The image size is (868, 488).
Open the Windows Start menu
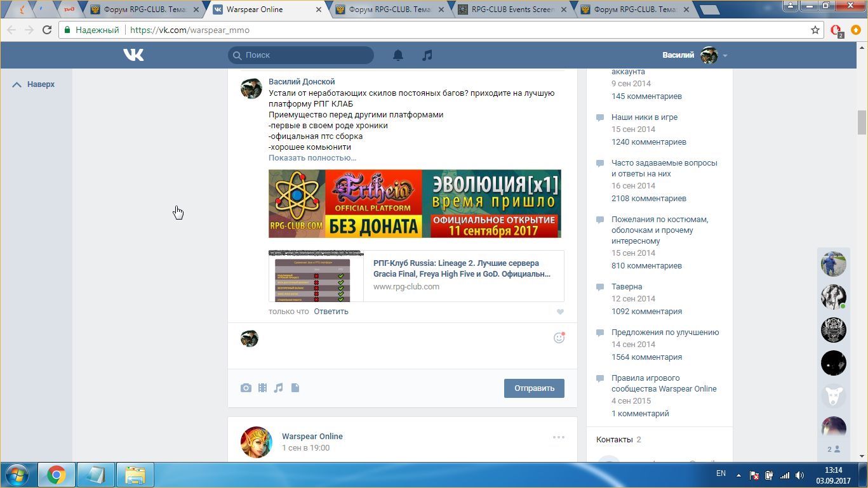[x=17, y=475]
